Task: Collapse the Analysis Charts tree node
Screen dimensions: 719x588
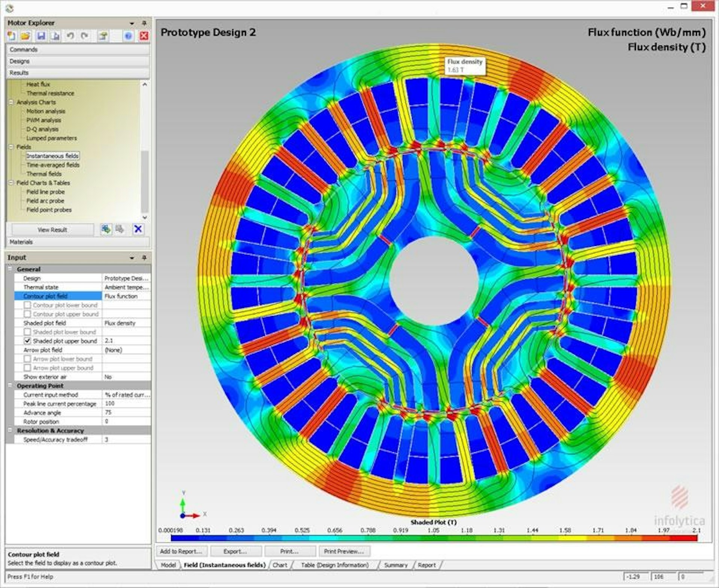Action: tap(11, 102)
